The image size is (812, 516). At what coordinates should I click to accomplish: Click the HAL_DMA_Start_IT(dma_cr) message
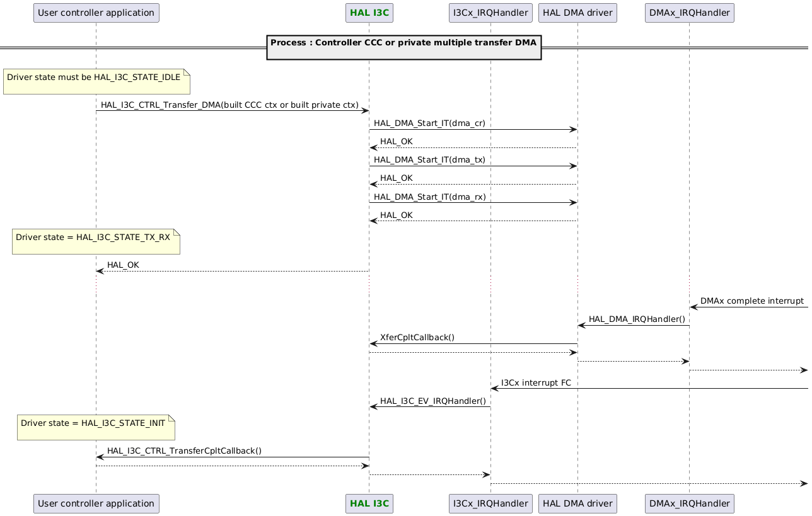[429, 123]
